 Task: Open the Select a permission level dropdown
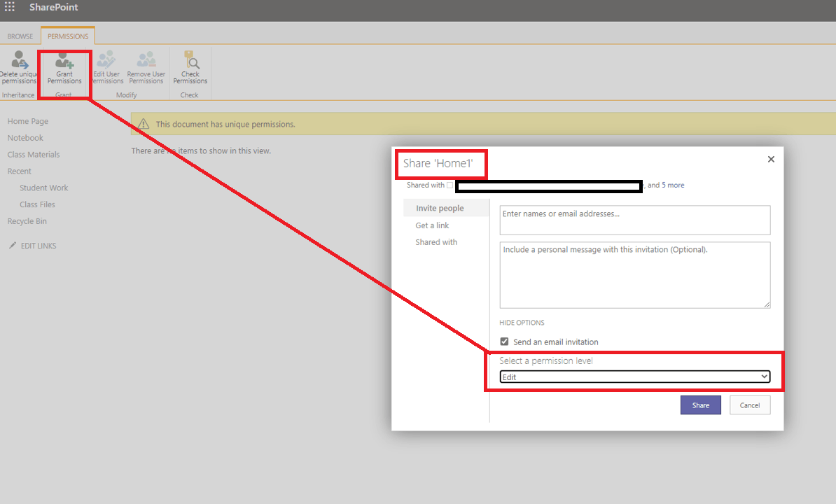[634, 377]
